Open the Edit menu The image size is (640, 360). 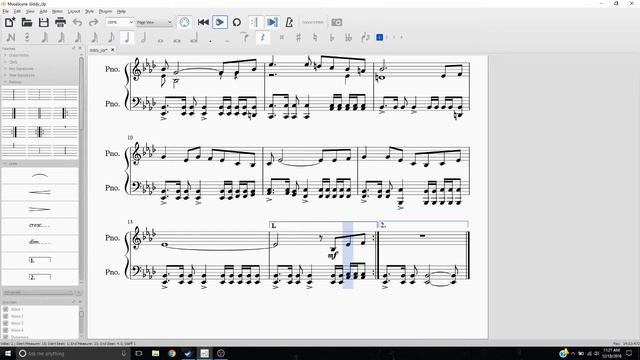pos(17,11)
